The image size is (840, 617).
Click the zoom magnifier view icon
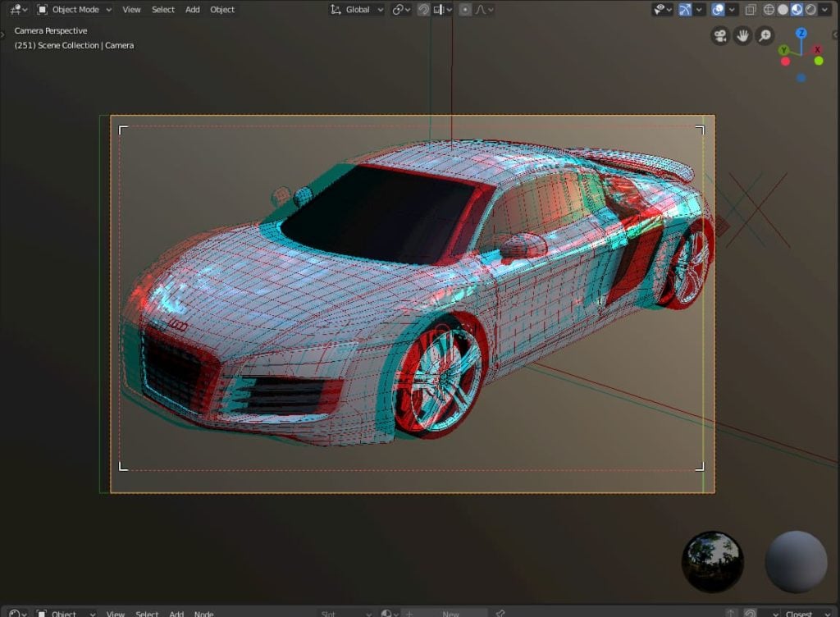pyautogui.click(x=765, y=35)
